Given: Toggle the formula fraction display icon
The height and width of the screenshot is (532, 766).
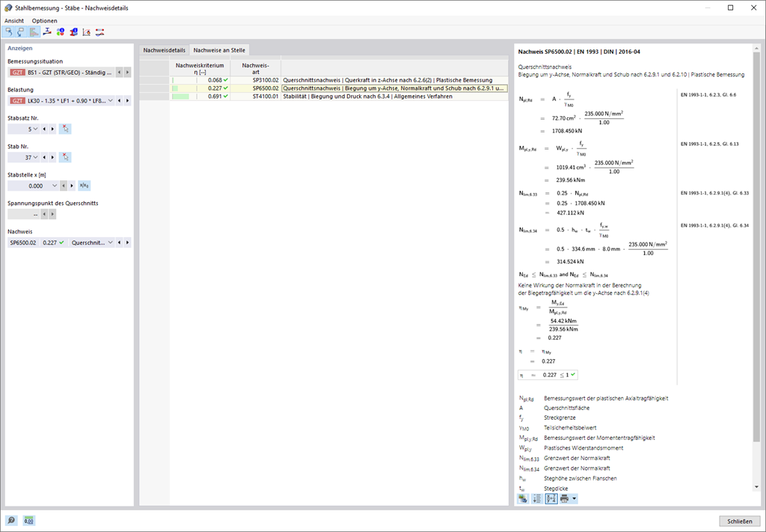Looking at the screenshot, I should (551, 499).
